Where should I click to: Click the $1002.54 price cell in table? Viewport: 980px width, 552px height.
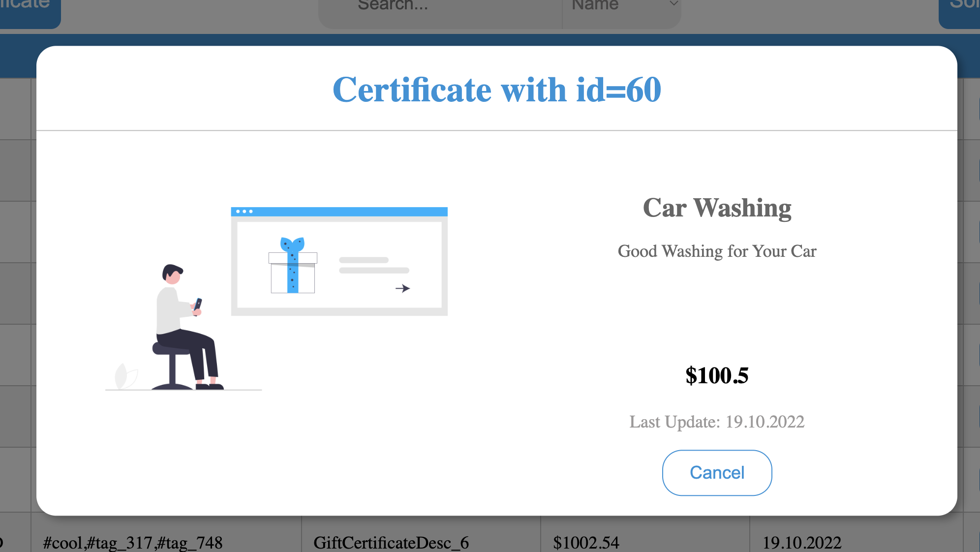point(586,543)
